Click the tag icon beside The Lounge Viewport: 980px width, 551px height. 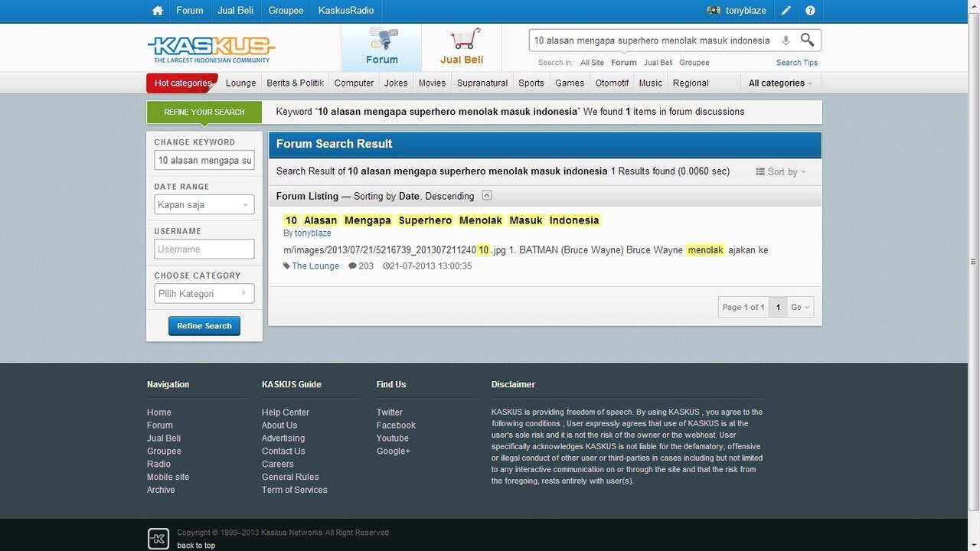[286, 266]
